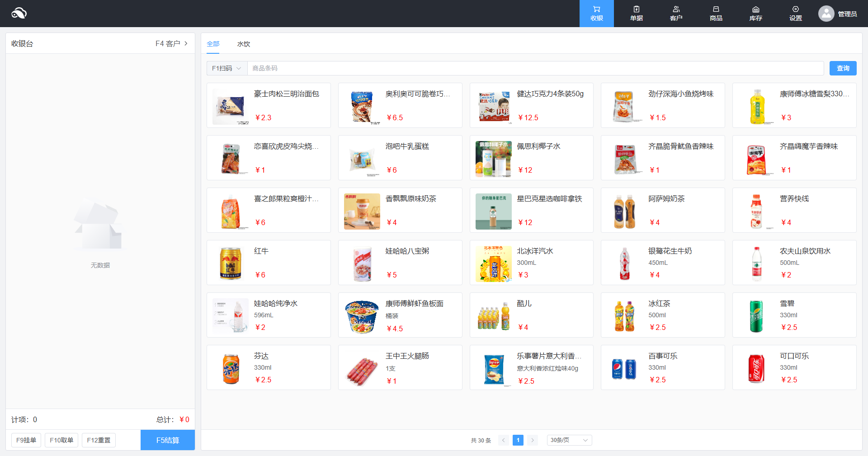
Task: Select 可口可乐 product image
Action: pos(756,369)
